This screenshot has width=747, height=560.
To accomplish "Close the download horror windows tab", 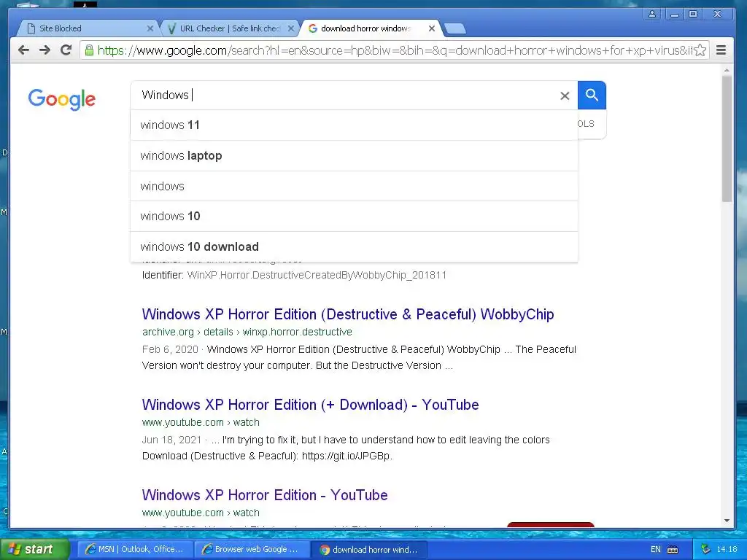I will tap(432, 28).
